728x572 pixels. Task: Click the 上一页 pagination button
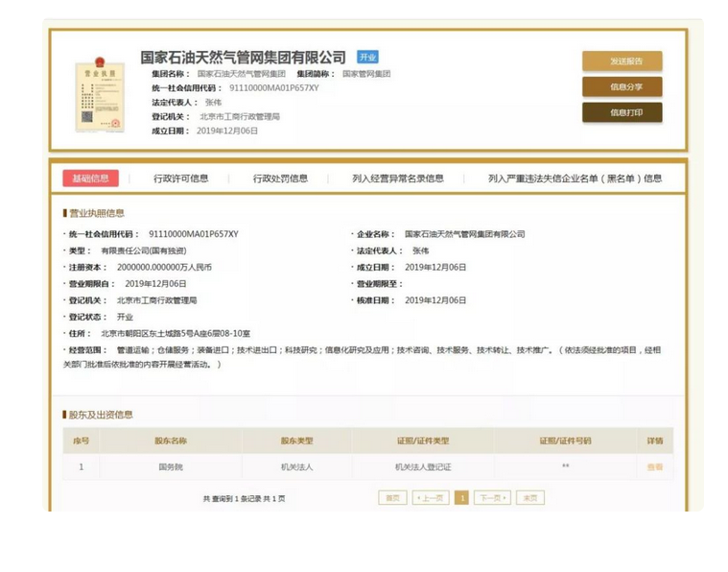click(x=431, y=498)
